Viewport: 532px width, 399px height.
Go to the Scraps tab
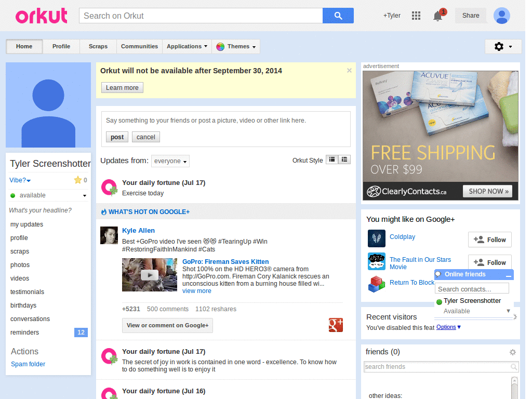98,46
